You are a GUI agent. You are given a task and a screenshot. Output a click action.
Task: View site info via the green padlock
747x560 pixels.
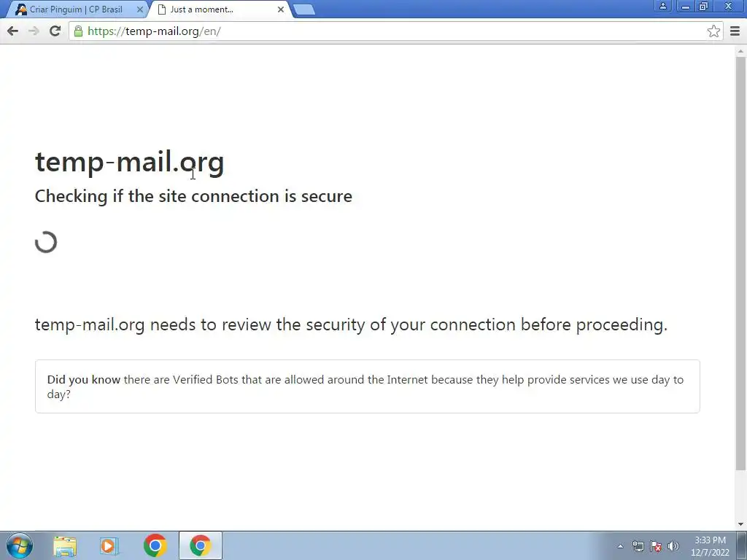78,31
